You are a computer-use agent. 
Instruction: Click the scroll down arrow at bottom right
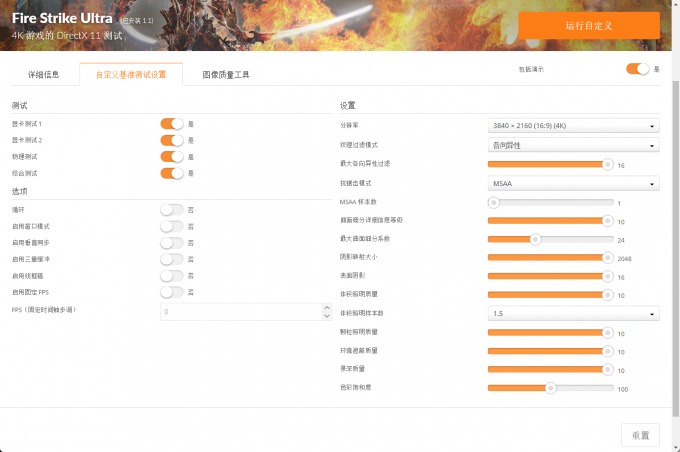[676, 447]
